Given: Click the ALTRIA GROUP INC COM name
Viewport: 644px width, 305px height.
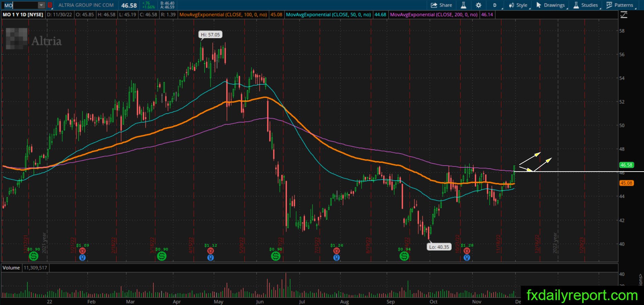Looking at the screenshot, I should coord(86,5).
